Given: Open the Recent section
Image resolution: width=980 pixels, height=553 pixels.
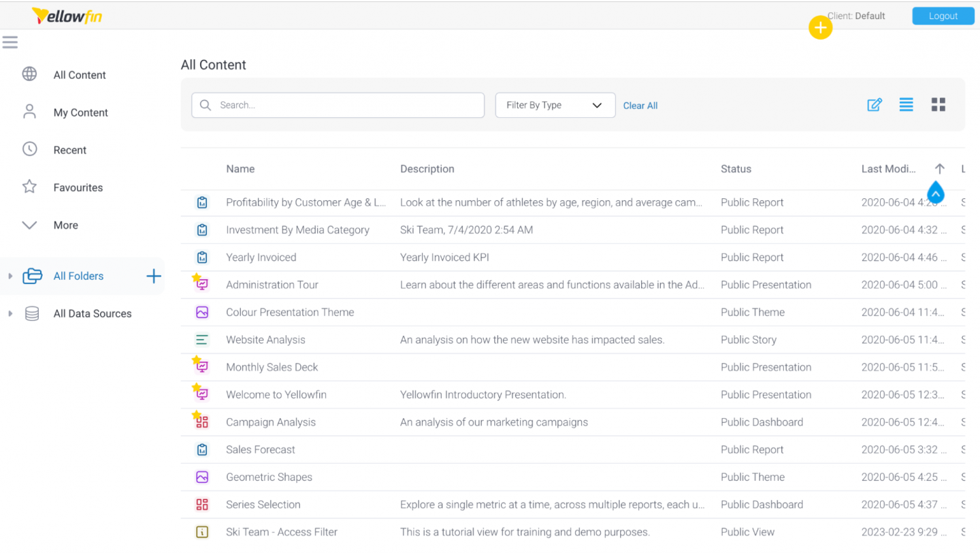Looking at the screenshot, I should pos(70,149).
